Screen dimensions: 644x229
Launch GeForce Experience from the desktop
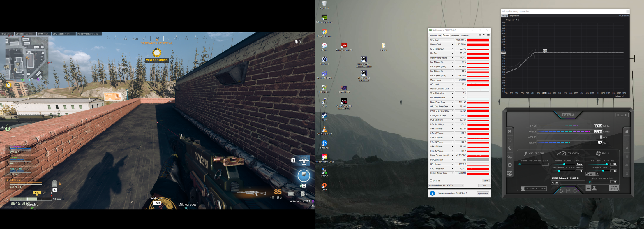(x=324, y=19)
